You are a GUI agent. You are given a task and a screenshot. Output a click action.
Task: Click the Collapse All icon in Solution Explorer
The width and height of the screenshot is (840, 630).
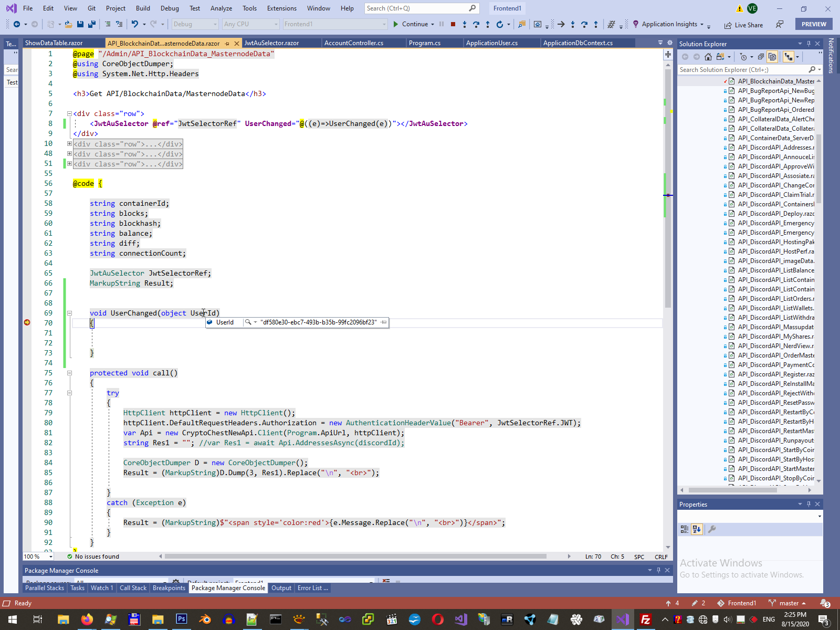point(761,57)
